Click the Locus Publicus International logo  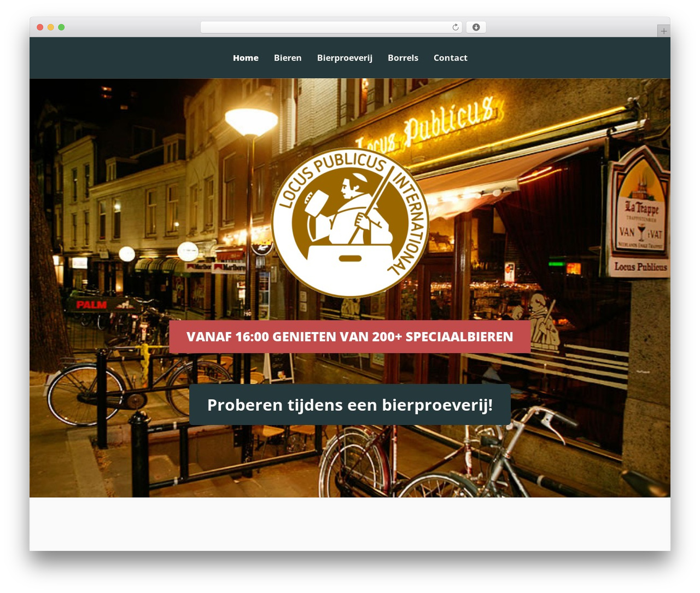(x=350, y=223)
